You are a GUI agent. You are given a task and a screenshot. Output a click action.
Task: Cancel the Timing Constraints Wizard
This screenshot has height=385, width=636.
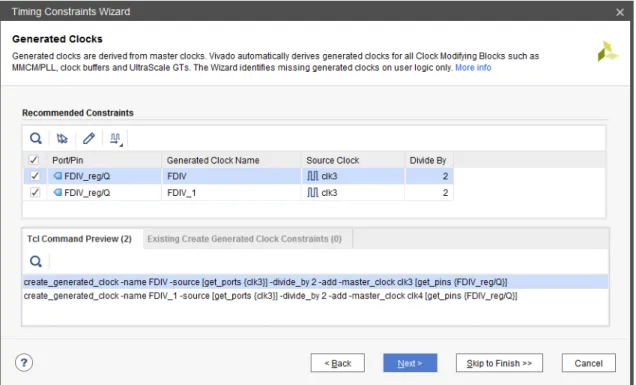point(589,363)
